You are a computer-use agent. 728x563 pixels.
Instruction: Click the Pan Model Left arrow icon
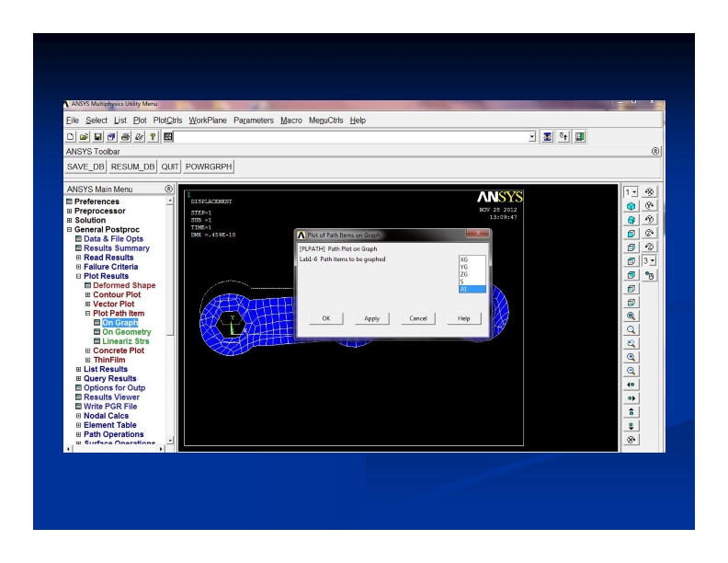[x=631, y=385]
